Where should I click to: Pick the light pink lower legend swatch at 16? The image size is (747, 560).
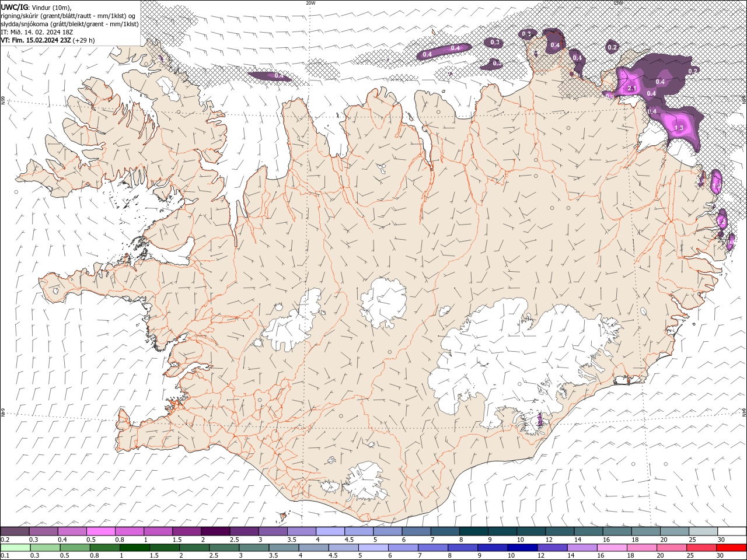[x=612, y=548]
